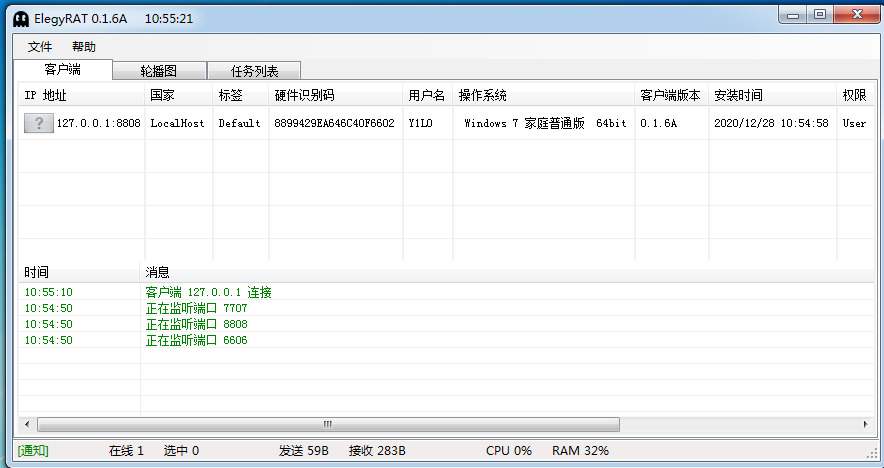
Task: Minimize the ElegyRAT window
Action: [793, 15]
